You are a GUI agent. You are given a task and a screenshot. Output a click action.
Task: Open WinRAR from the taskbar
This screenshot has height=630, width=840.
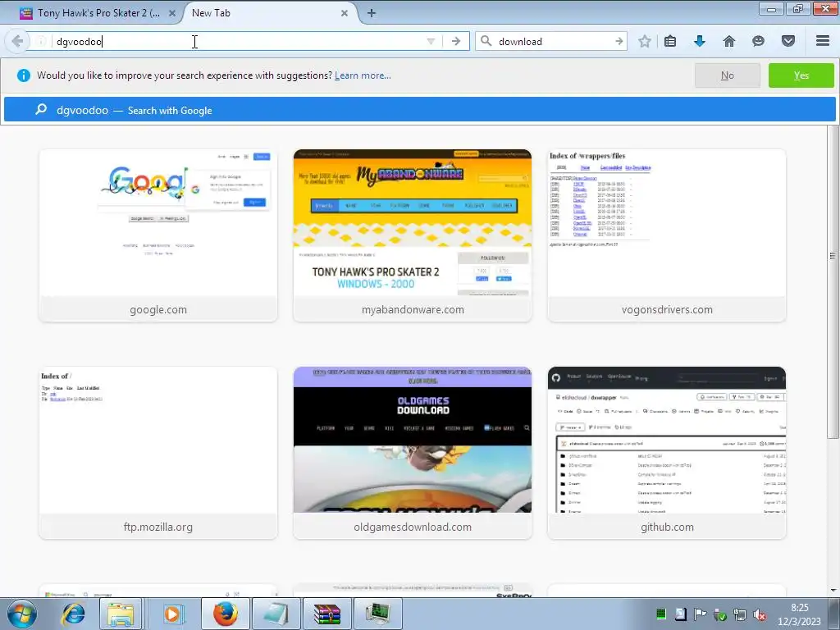click(x=327, y=614)
